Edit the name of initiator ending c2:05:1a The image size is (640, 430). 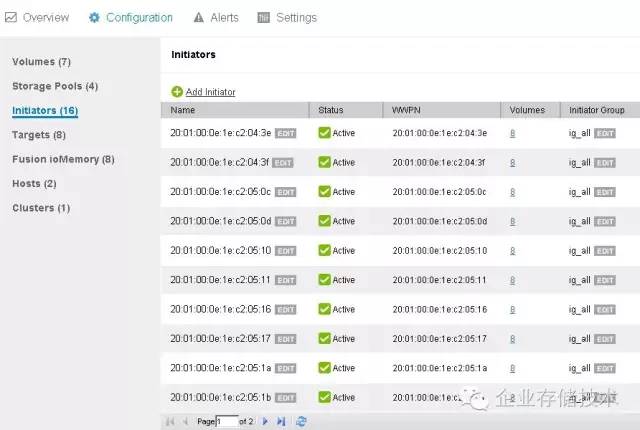285,368
